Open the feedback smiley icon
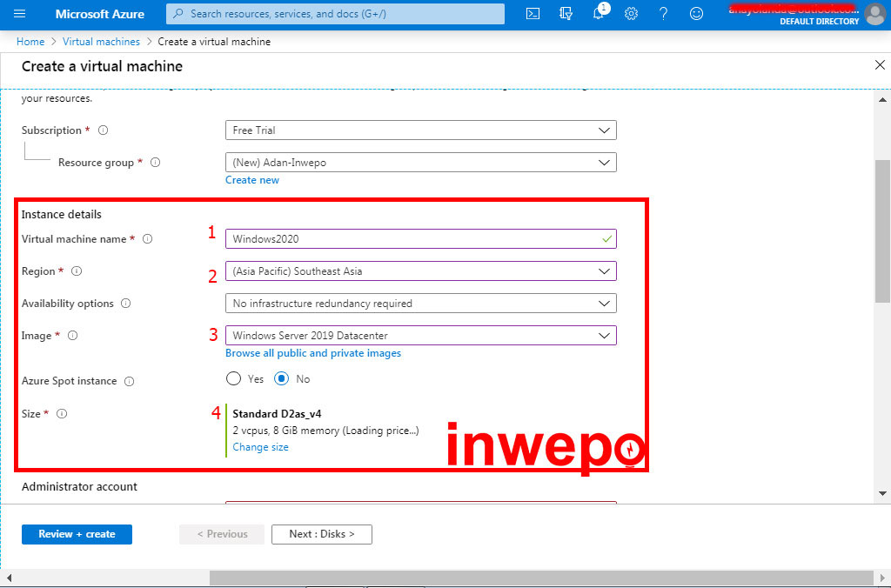 tap(696, 14)
